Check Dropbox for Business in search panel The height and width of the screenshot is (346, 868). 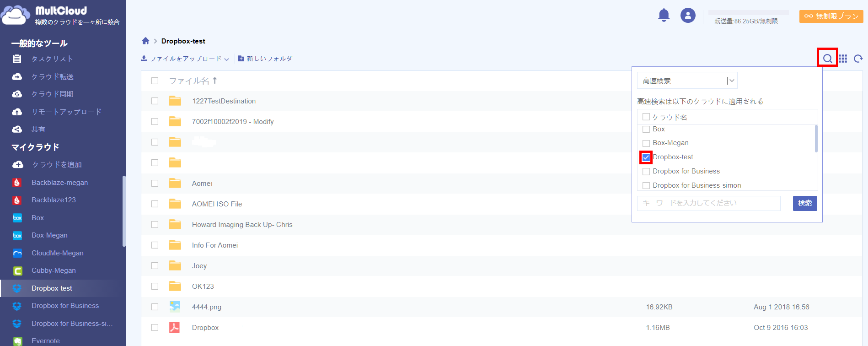point(646,172)
